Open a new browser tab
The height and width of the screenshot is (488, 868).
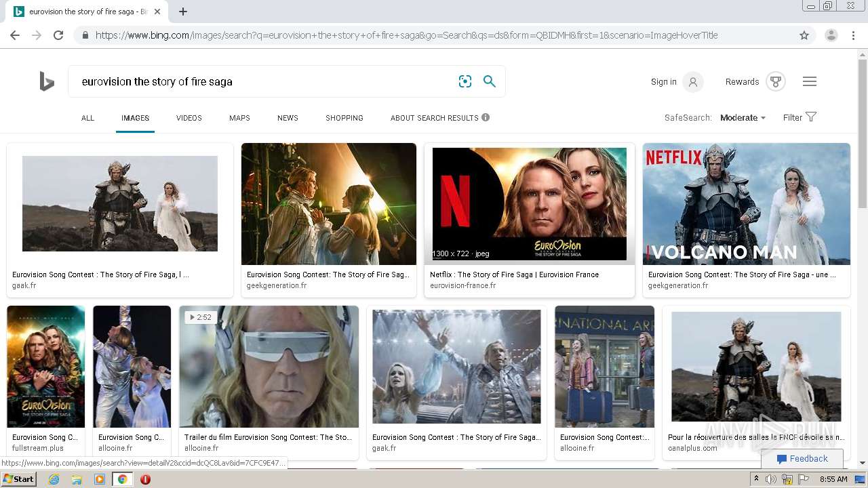(x=183, y=12)
